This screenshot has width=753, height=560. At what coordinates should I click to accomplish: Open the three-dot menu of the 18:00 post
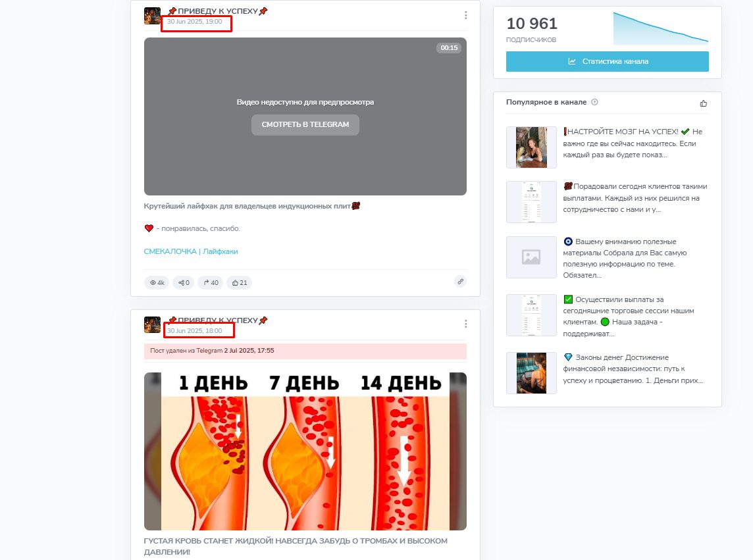465,324
